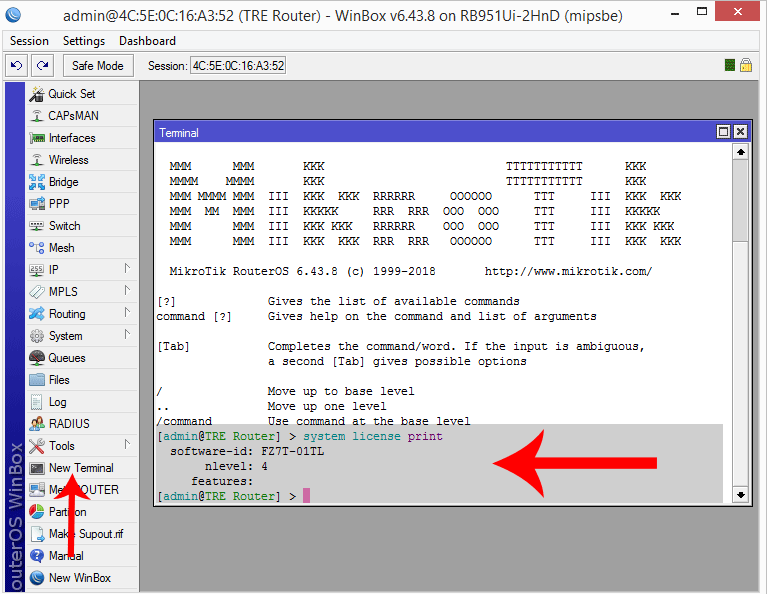Open the CAPsMAN menu icon
767x594 pixels.
coord(37,115)
